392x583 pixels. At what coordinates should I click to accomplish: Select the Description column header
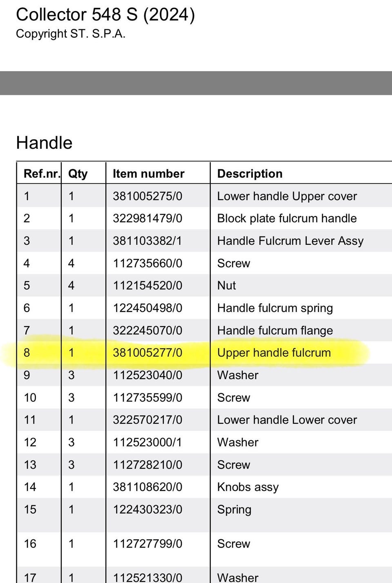pos(250,174)
